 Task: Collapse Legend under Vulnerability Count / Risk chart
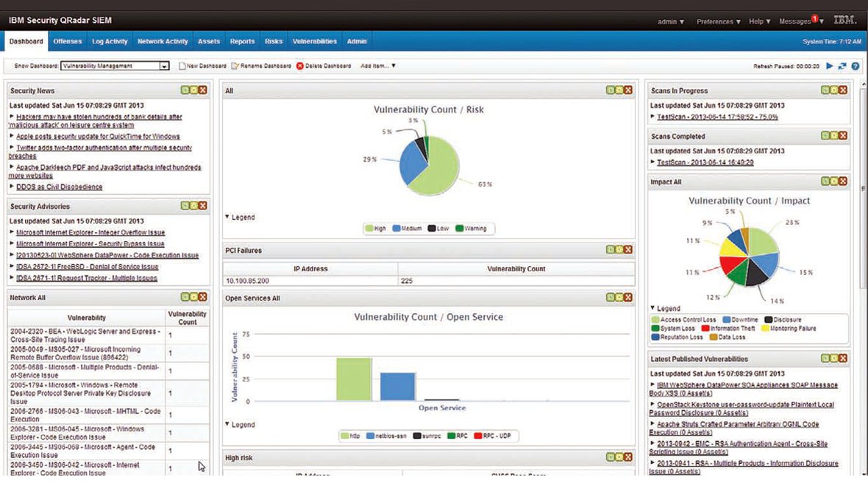coord(240,218)
